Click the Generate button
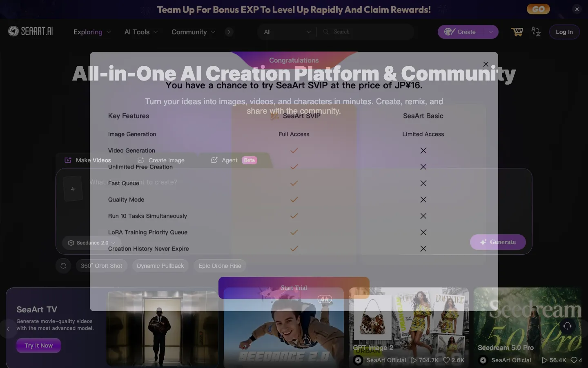Viewport: 588px width, 368px height. coord(498,242)
